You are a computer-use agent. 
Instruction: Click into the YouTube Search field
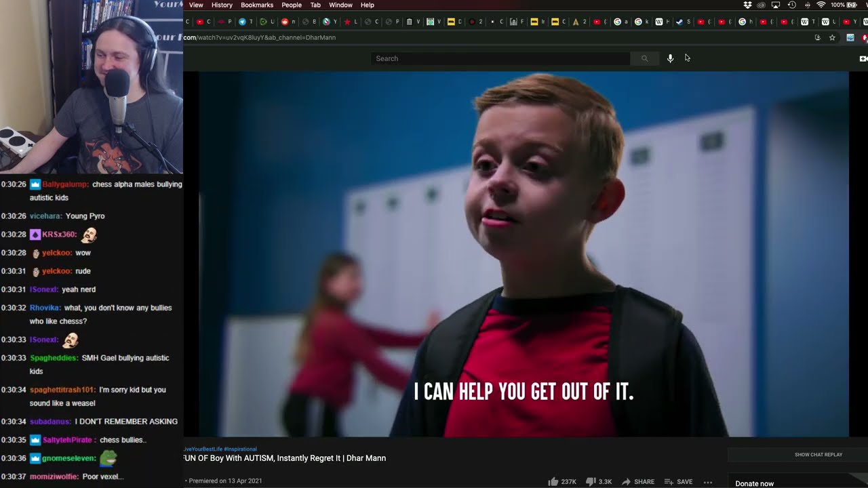501,58
